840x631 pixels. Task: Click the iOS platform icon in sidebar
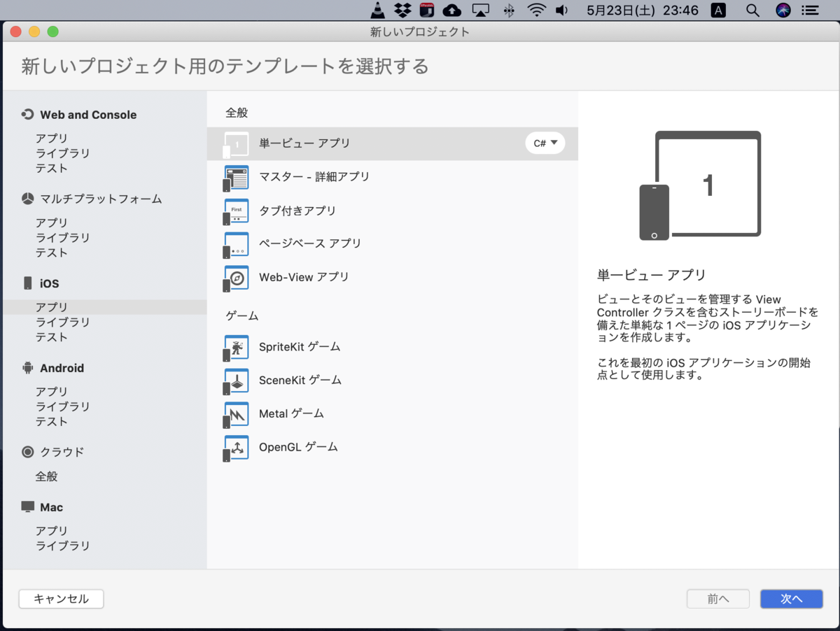click(27, 283)
